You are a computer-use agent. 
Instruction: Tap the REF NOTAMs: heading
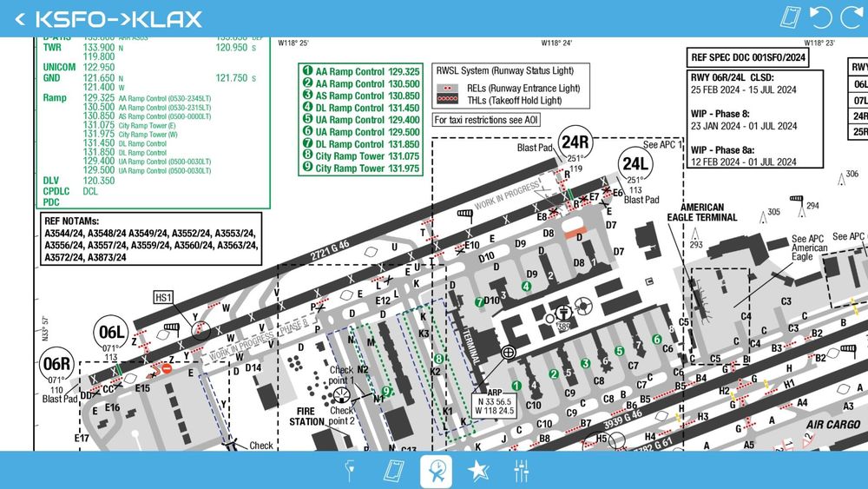coord(71,221)
